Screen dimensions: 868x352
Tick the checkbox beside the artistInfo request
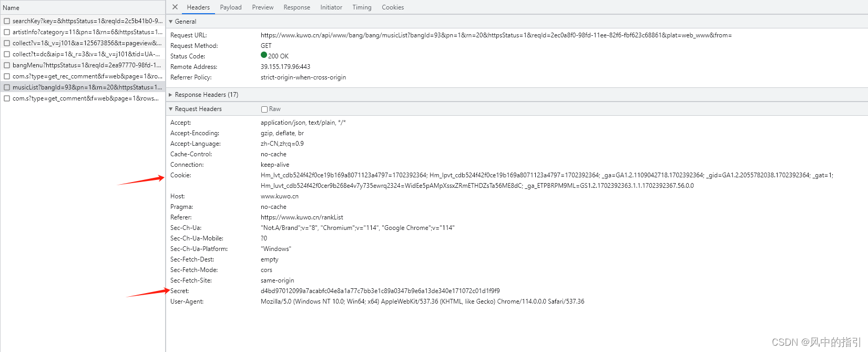click(x=7, y=32)
